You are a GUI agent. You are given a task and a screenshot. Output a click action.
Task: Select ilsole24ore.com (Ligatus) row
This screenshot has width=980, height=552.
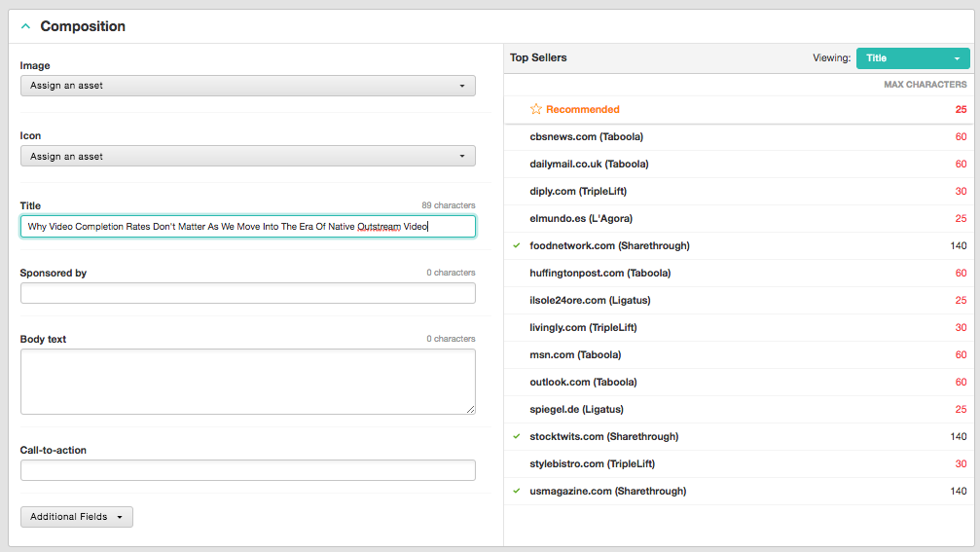(739, 300)
